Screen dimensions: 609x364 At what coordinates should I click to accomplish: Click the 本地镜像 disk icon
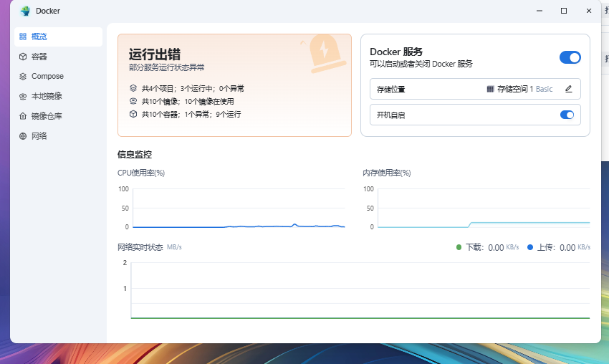tap(23, 96)
